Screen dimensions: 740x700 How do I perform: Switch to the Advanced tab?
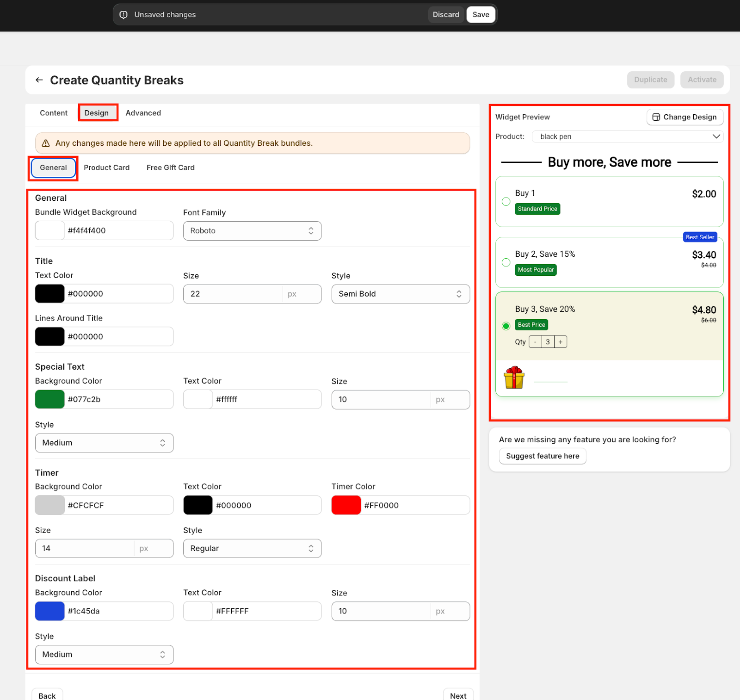tap(143, 113)
